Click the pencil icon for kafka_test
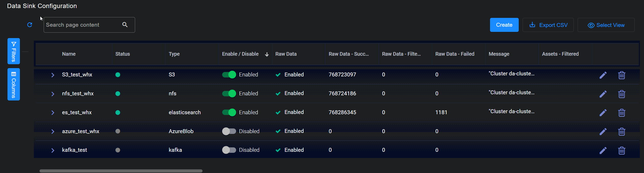The width and height of the screenshot is (644, 173). tap(603, 150)
